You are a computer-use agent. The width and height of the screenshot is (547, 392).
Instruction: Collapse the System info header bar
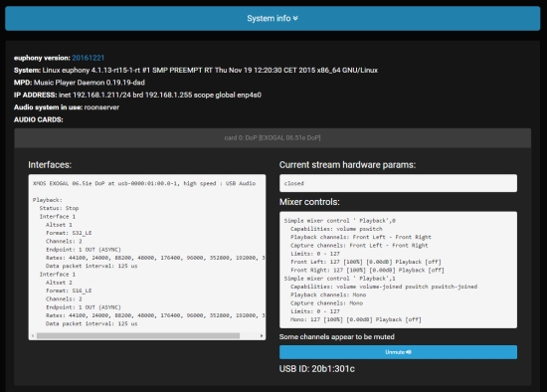click(x=273, y=18)
